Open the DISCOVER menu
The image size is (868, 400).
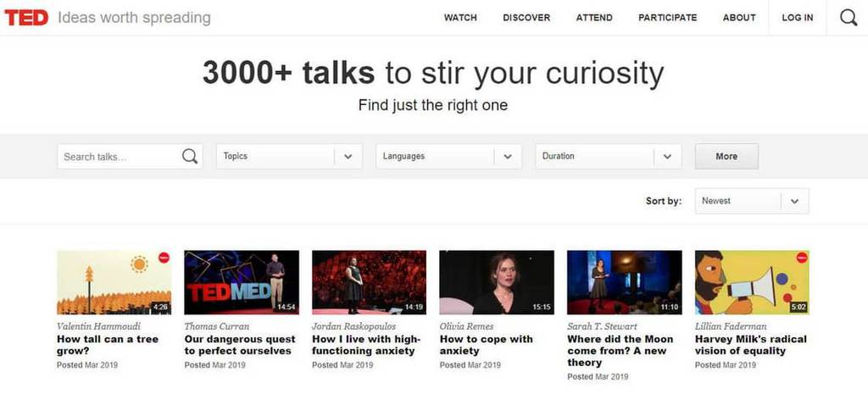coord(526,18)
